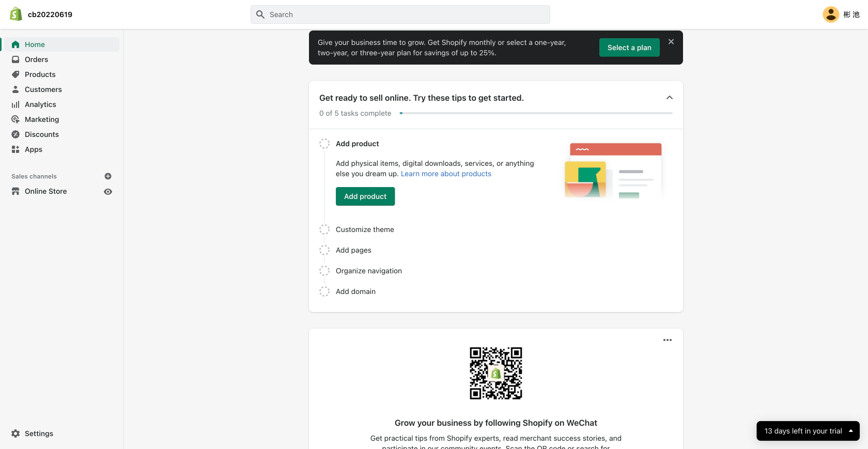Screen dimensions: 868x449
Task: Click the product illustration thumbnail
Action: (613, 171)
